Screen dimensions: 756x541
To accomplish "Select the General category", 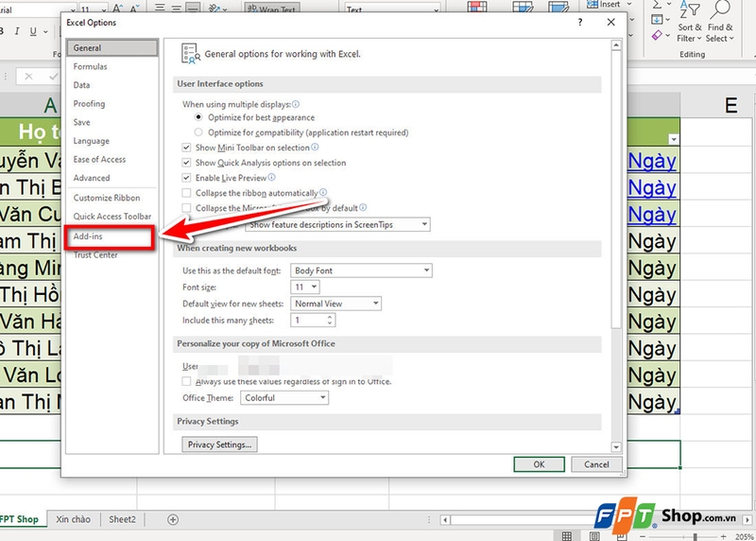I will (112, 48).
